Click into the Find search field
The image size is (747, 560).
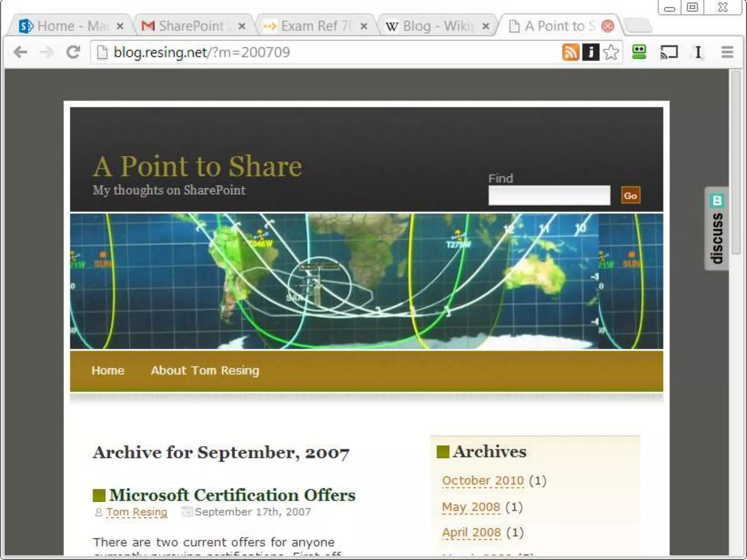point(549,195)
